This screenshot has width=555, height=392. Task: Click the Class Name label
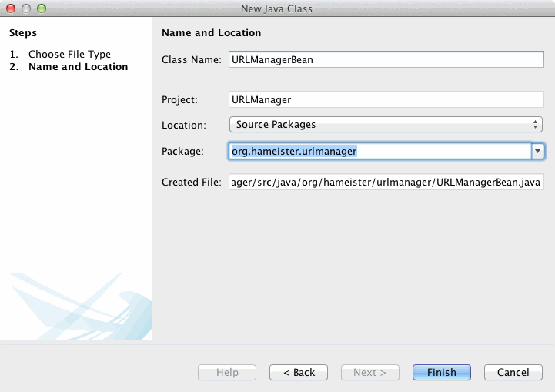(191, 60)
